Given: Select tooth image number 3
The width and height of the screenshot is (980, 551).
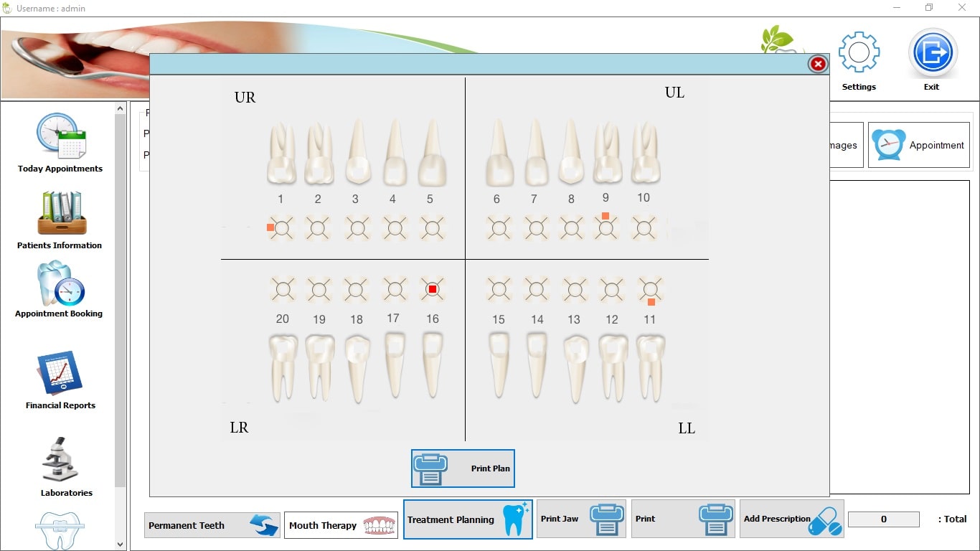Looking at the screenshot, I should (357, 151).
